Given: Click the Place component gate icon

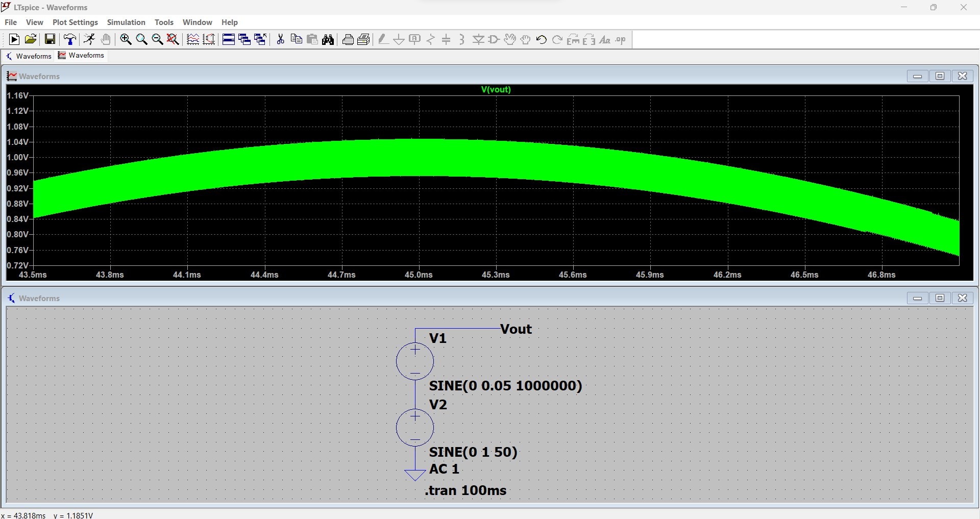Looking at the screenshot, I should click(x=494, y=39).
